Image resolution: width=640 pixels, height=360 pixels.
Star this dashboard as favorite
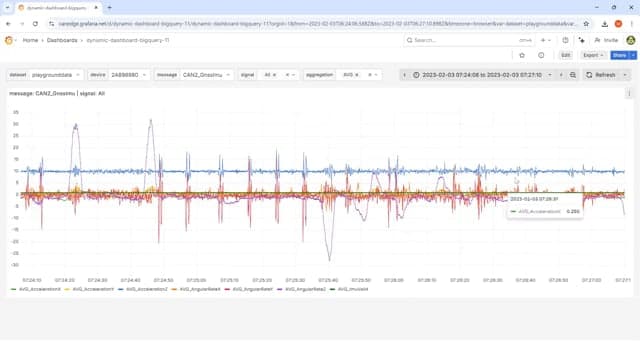tap(522, 55)
